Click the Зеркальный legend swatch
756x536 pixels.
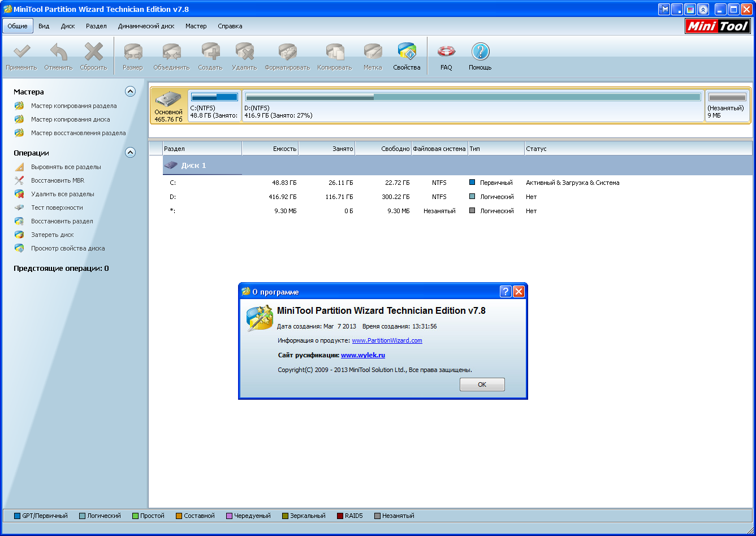(286, 516)
